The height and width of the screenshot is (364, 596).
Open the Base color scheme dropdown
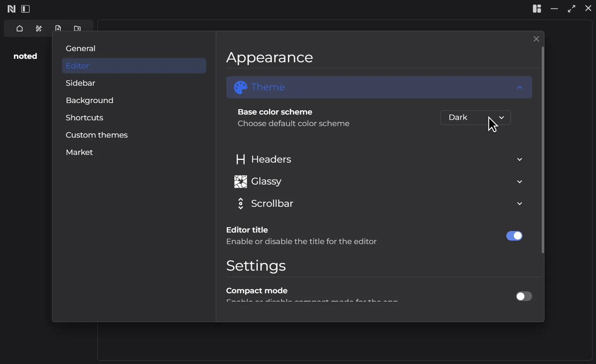coord(476,118)
